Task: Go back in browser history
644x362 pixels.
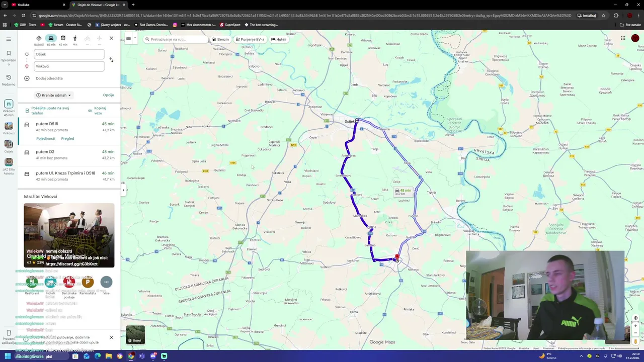Action: pos(5,16)
